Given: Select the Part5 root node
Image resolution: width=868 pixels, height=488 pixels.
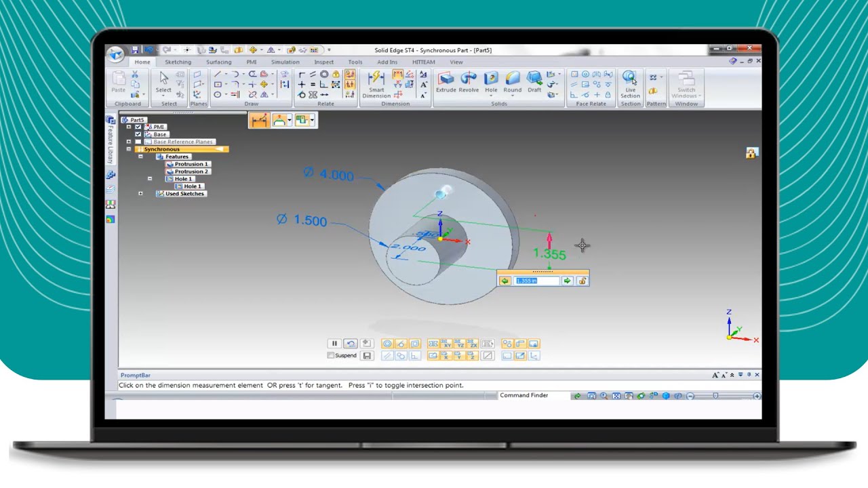Looking at the screenshot, I should pyautogui.click(x=134, y=120).
